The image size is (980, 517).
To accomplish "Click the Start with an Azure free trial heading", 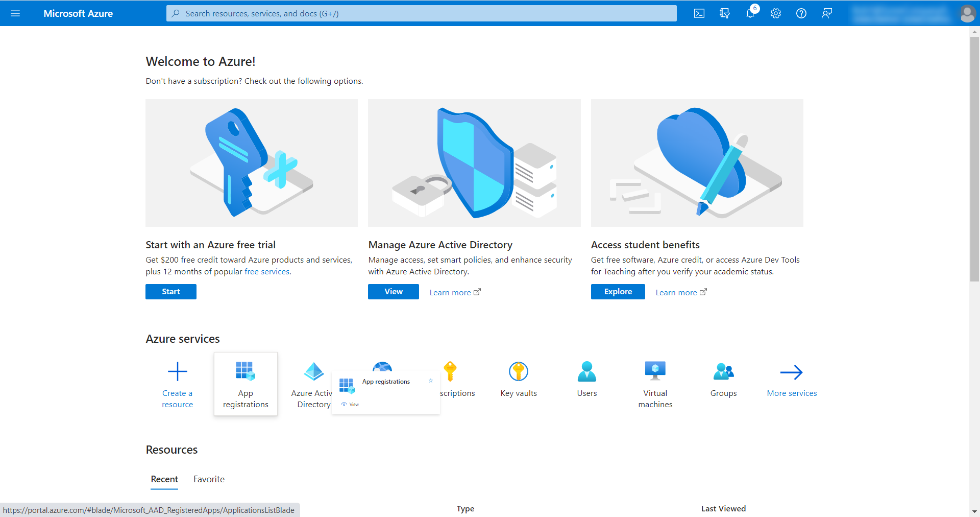I will 210,245.
